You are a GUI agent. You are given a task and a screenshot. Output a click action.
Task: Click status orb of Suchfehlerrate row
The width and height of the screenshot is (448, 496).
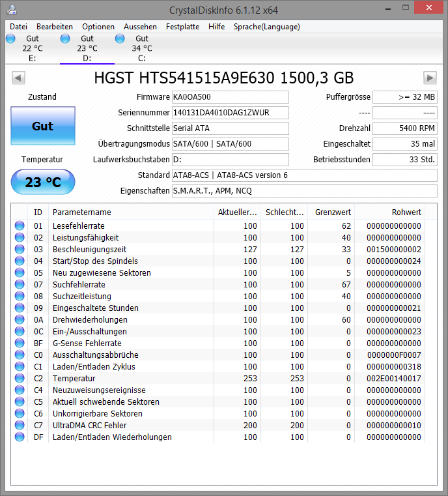coord(20,284)
